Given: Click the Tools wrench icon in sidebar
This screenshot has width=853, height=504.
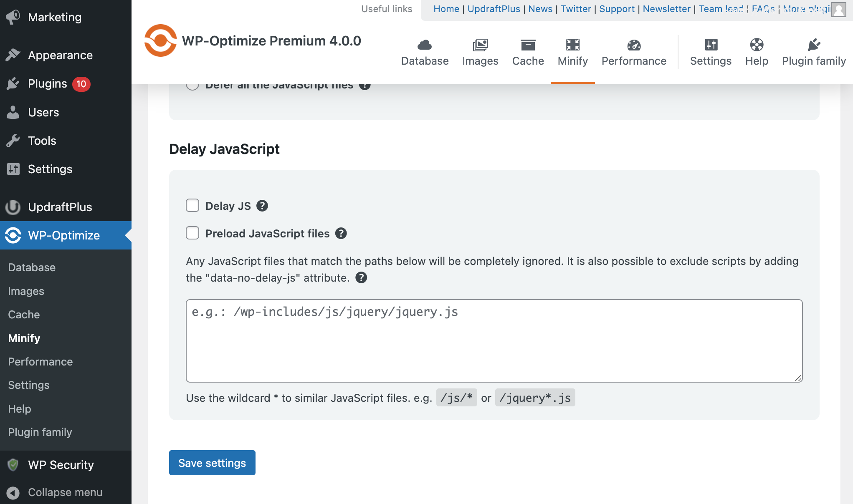Looking at the screenshot, I should (x=13, y=141).
